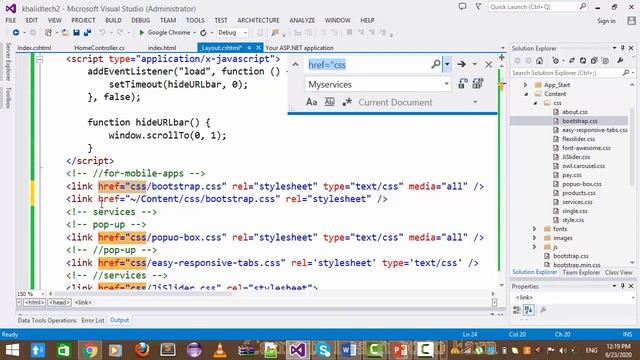Select bootstrap.css under the css folder

(580, 121)
